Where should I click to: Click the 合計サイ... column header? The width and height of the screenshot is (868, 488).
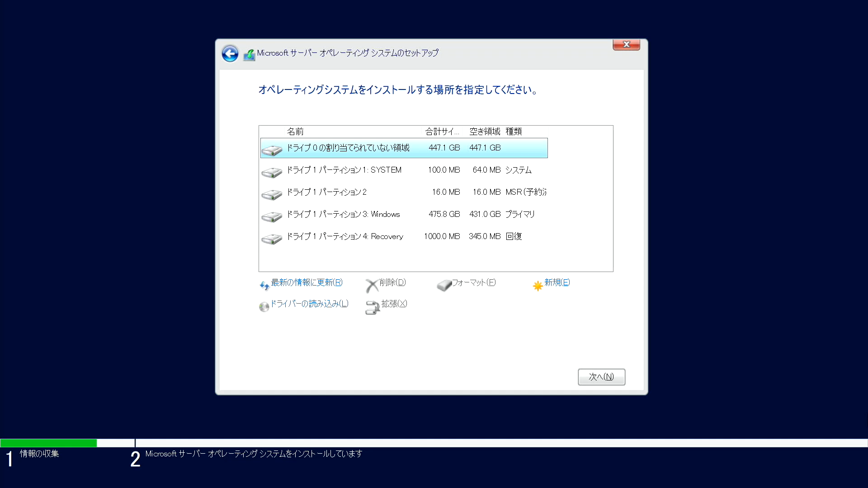click(x=442, y=131)
